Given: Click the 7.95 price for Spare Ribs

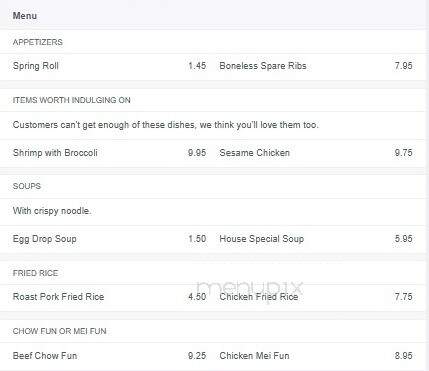Looking at the screenshot, I should 404,66.
